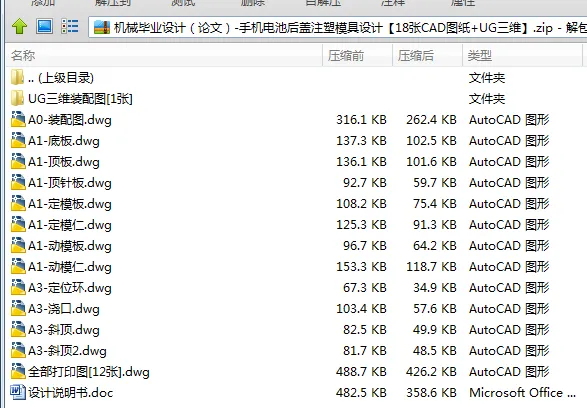Select file name A1-动模仁.dwg
The height and width of the screenshot is (408, 587).
(70, 267)
